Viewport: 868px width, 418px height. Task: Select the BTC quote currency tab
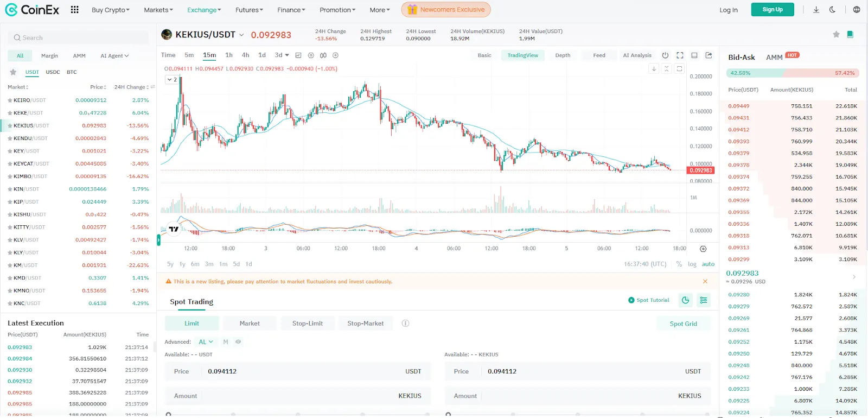point(72,72)
